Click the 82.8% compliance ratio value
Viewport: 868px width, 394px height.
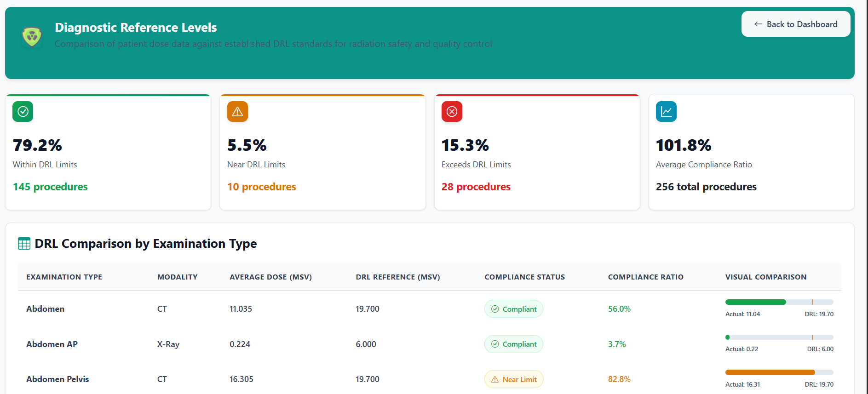619,379
